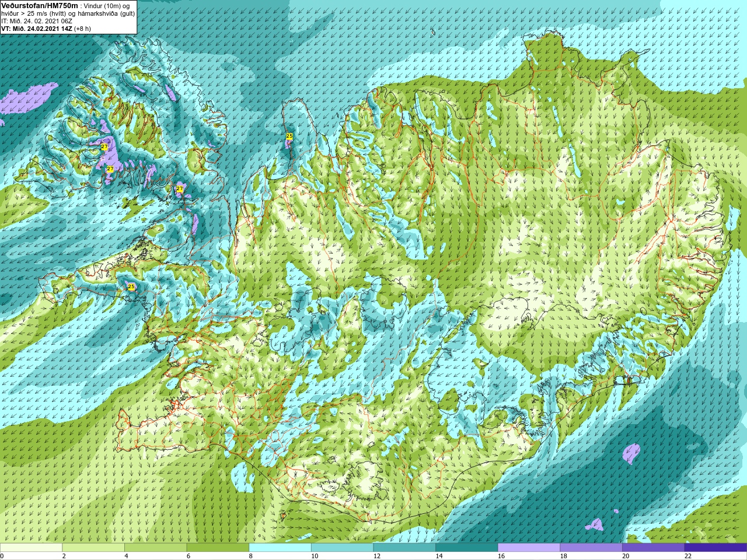747x560 pixels.
Task: Click the '8' label on the wind scale
Action: click(251, 556)
